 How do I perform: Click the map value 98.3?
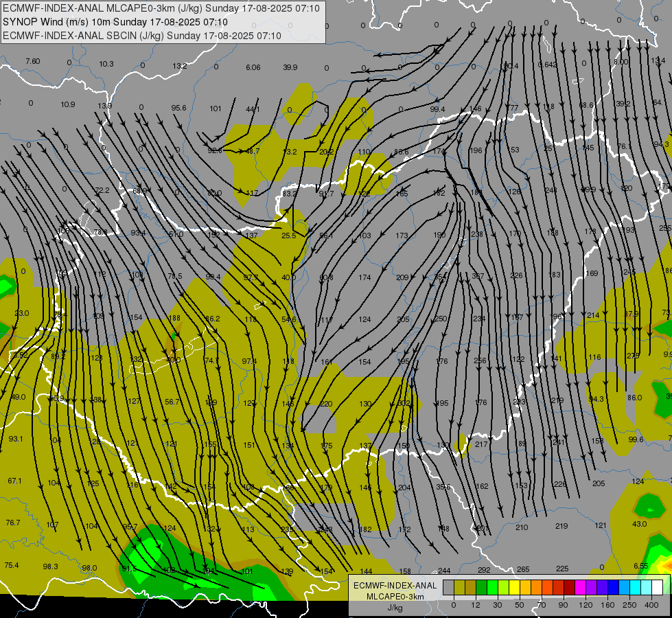(50, 566)
